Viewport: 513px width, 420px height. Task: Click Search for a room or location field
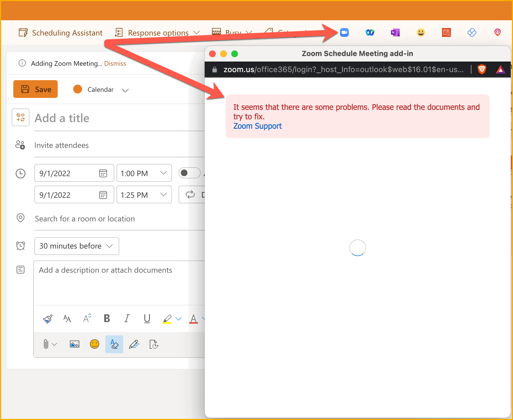119,219
